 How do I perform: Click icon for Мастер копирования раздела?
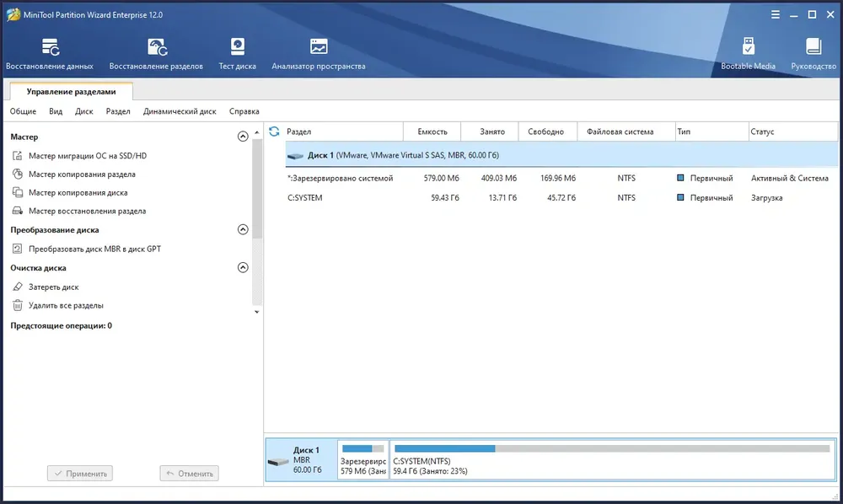17,174
